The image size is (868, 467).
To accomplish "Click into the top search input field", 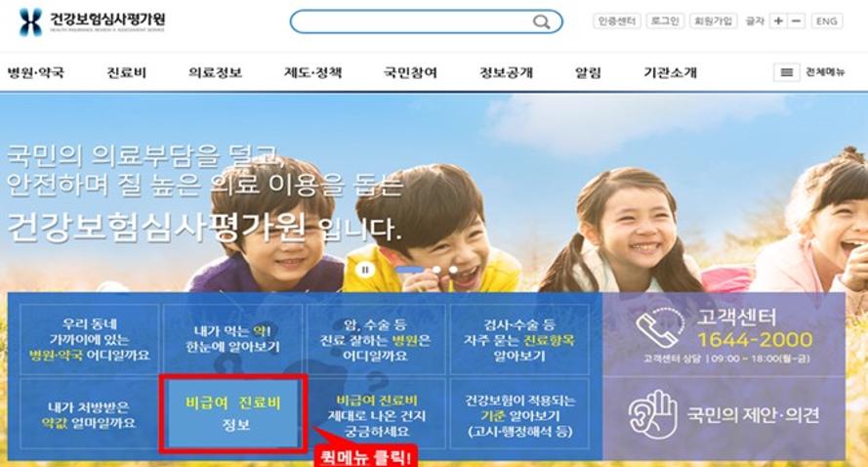I will (412, 21).
